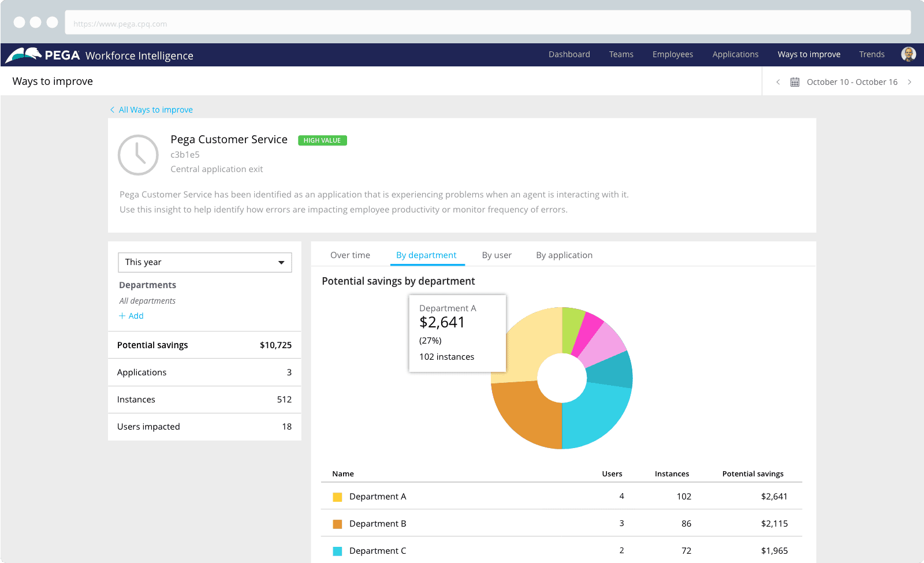The height and width of the screenshot is (563, 924).
Task: Go to previous week with left chevron
Action: tap(778, 82)
